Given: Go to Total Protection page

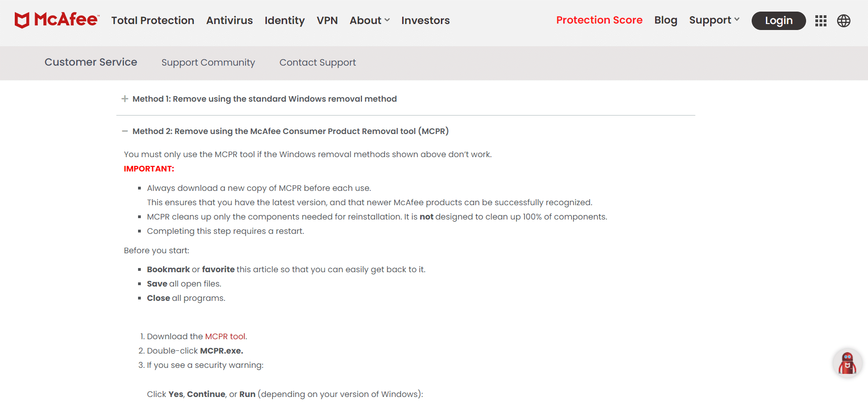Looking at the screenshot, I should click(x=153, y=20).
